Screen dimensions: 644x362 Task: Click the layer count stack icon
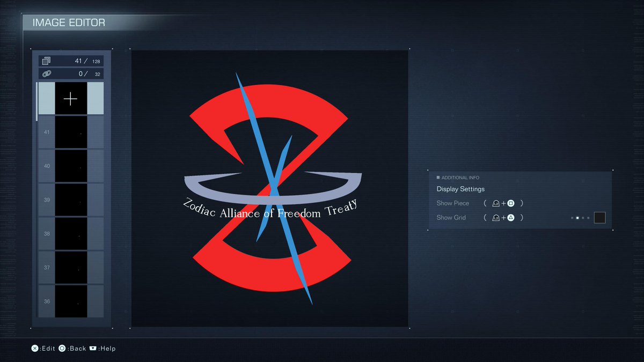point(46,61)
